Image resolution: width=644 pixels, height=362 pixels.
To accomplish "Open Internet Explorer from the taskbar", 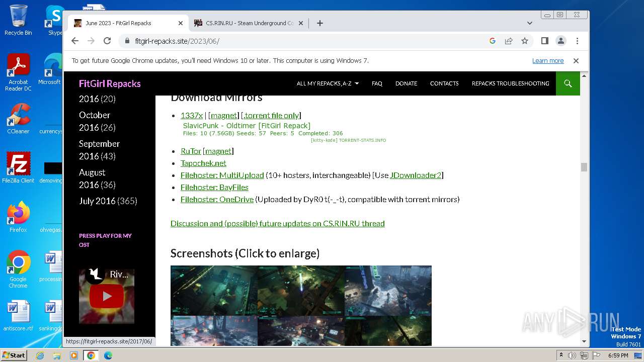I will 40,355.
